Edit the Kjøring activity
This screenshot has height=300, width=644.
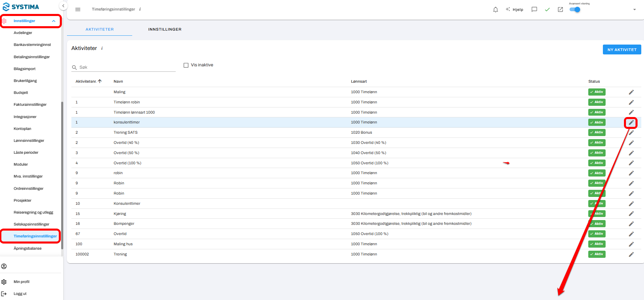click(631, 214)
